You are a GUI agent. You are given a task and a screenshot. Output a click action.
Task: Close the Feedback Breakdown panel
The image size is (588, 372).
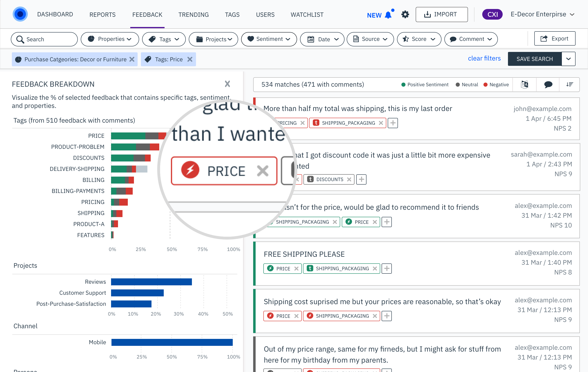point(227,84)
